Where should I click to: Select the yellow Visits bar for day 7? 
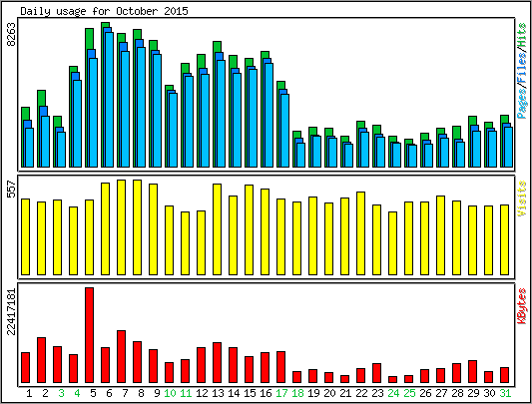(x=121, y=227)
